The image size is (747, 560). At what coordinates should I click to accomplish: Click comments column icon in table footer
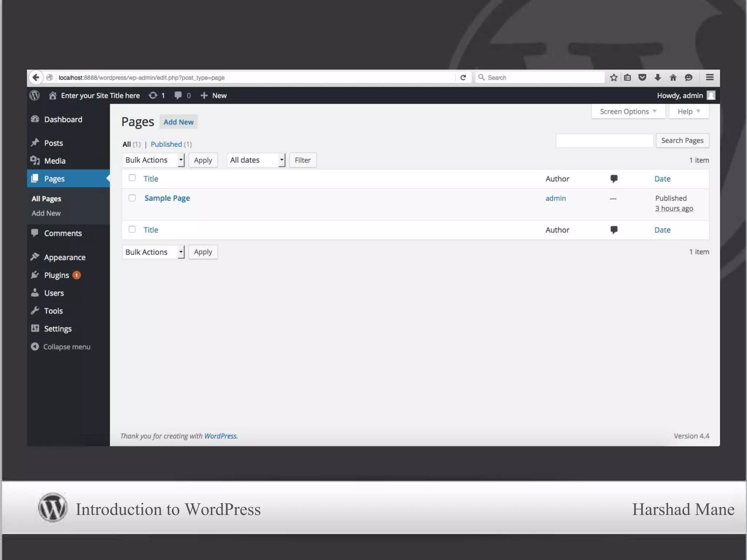pyautogui.click(x=614, y=230)
